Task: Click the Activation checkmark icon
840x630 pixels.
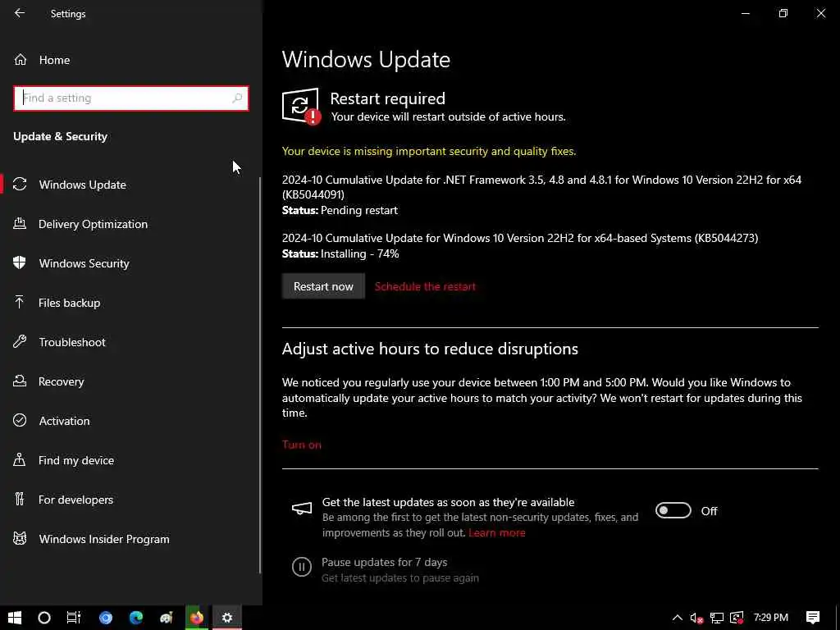Action: [x=20, y=421]
